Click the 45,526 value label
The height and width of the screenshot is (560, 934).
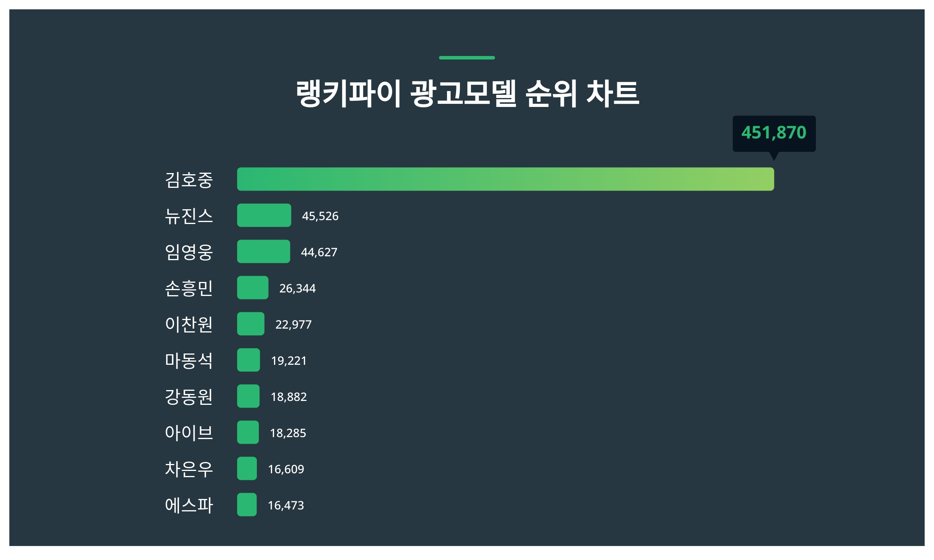pos(320,216)
